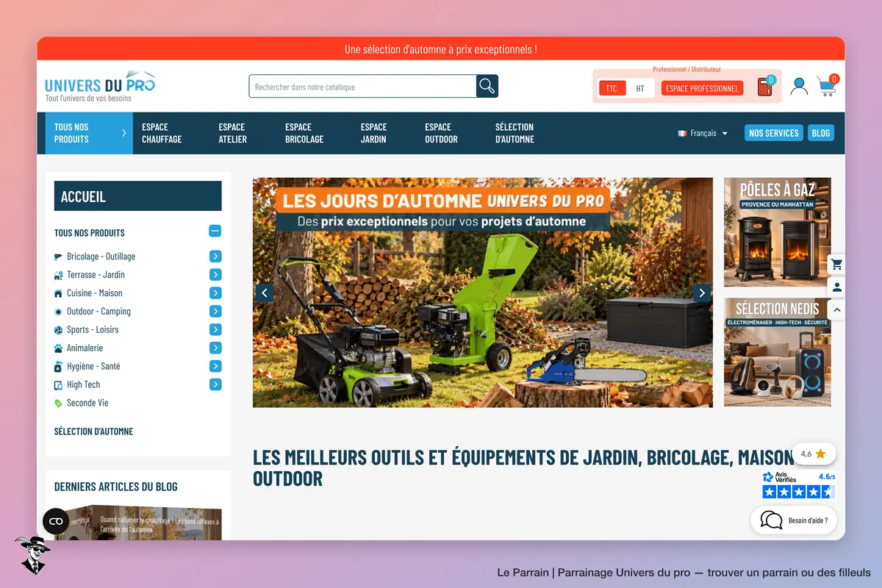This screenshot has width=882, height=588.
Task: Click the High Tech category icon
Action: coord(58,385)
